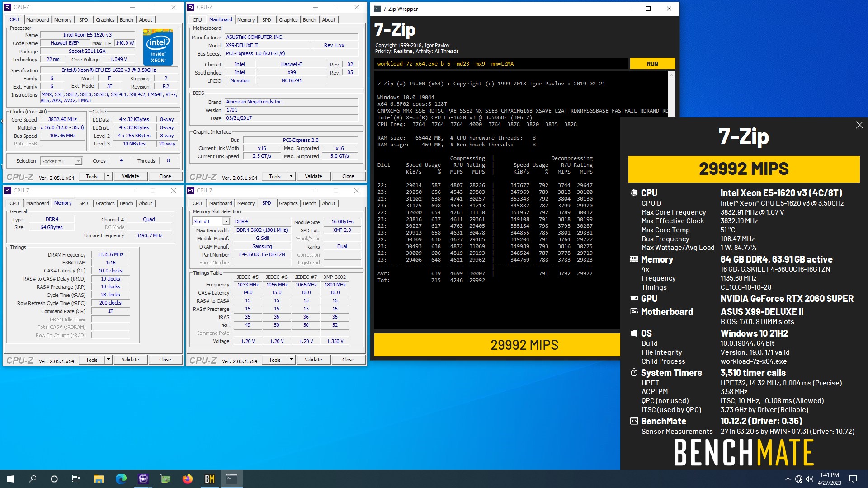This screenshot has height=488, width=868.
Task: Launch Microsoft Edge from taskbar
Action: [x=121, y=479]
